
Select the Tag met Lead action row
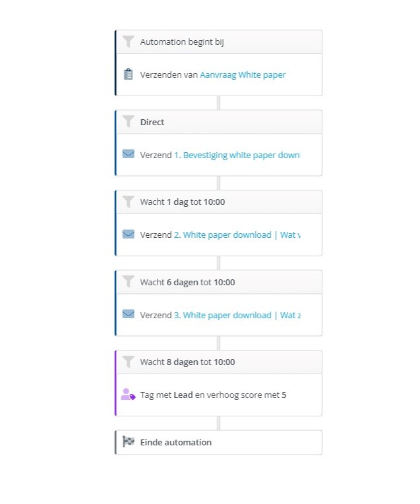(219, 395)
